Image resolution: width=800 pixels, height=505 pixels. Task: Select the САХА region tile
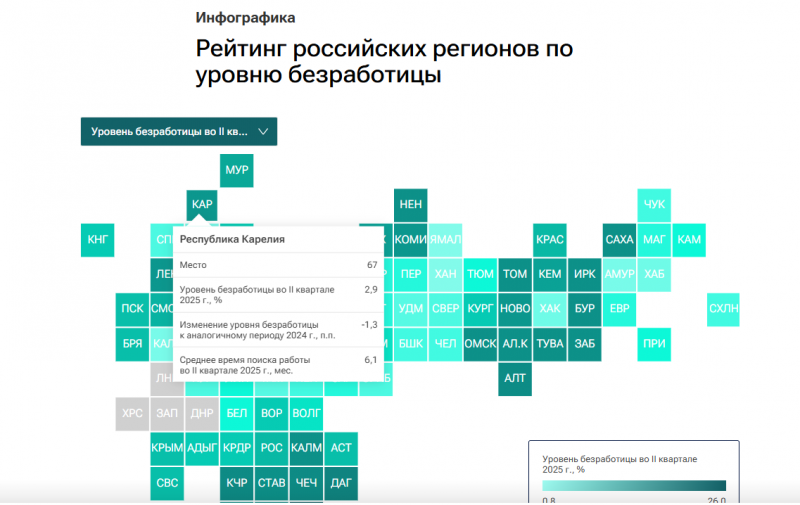click(619, 240)
